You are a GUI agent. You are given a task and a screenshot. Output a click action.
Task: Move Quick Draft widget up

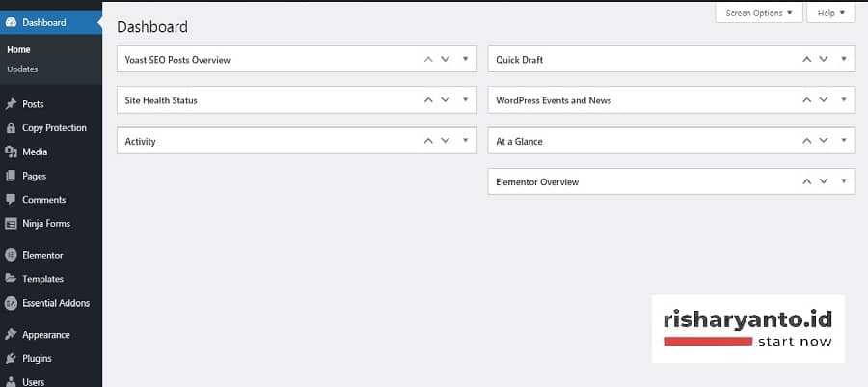click(x=806, y=59)
